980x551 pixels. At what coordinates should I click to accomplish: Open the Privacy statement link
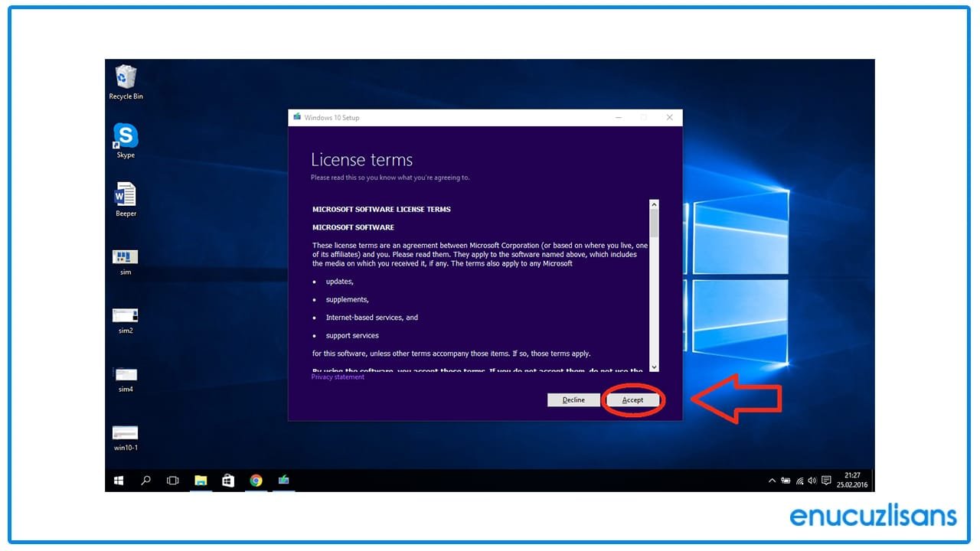(x=338, y=377)
